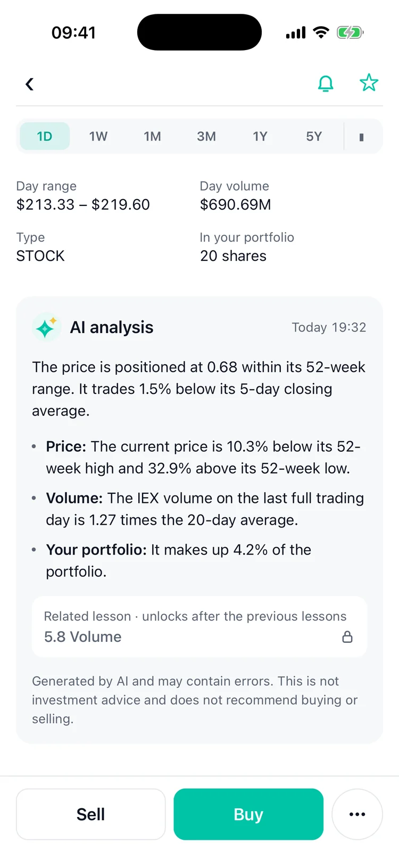Image resolution: width=399 pixels, height=868 pixels.
Task: Toggle the candlestick chart type icon
Action: tap(362, 137)
